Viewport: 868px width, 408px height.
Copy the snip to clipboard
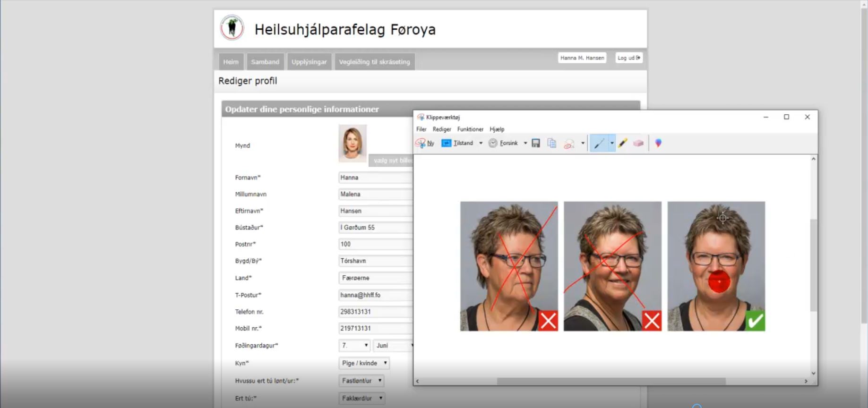551,143
